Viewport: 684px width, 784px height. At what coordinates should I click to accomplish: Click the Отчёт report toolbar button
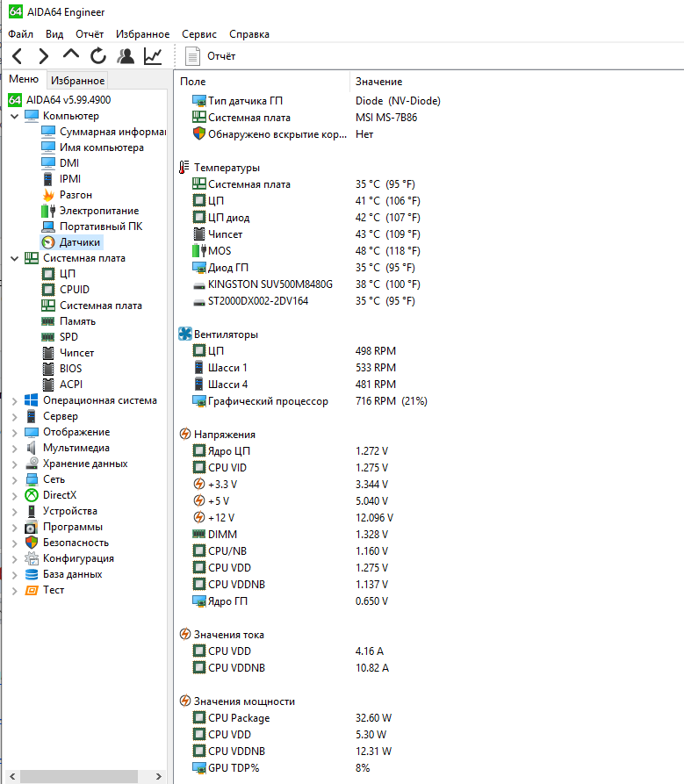pyautogui.click(x=210, y=56)
